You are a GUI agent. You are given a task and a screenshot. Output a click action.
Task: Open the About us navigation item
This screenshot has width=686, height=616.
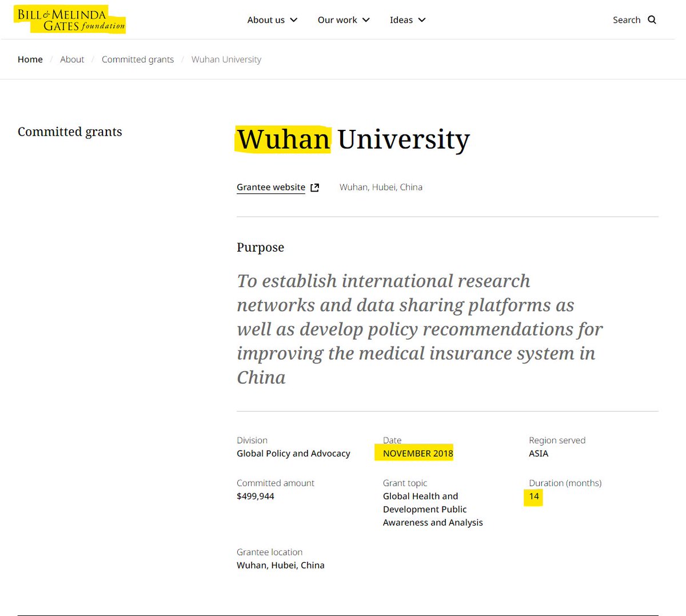pyautogui.click(x=266, y=20)
